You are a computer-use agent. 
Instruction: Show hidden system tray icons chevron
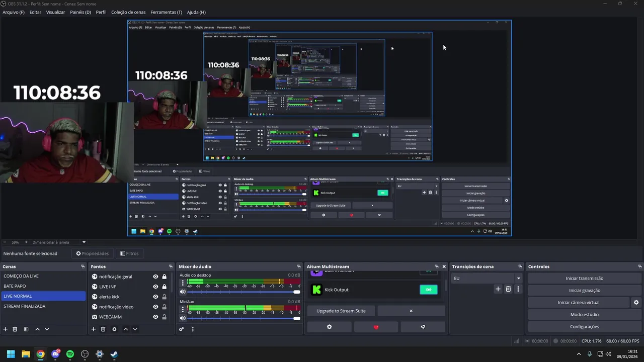coord(579,354)
